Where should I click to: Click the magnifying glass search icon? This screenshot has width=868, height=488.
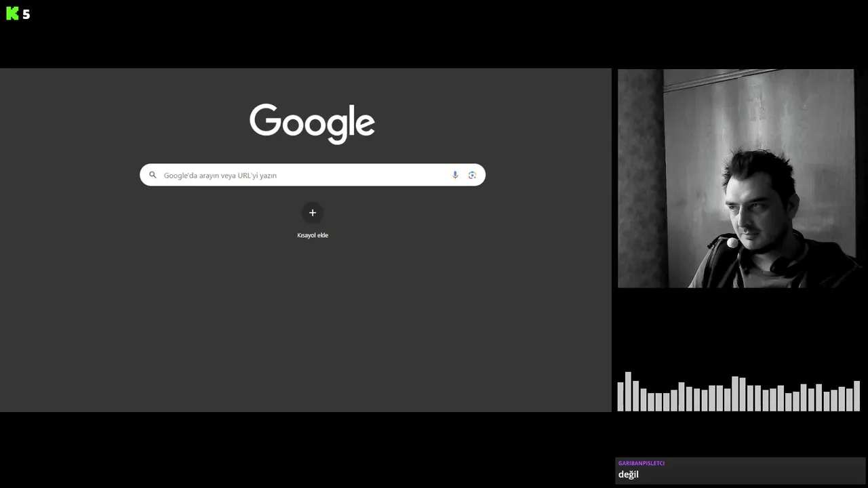[153, 175]
